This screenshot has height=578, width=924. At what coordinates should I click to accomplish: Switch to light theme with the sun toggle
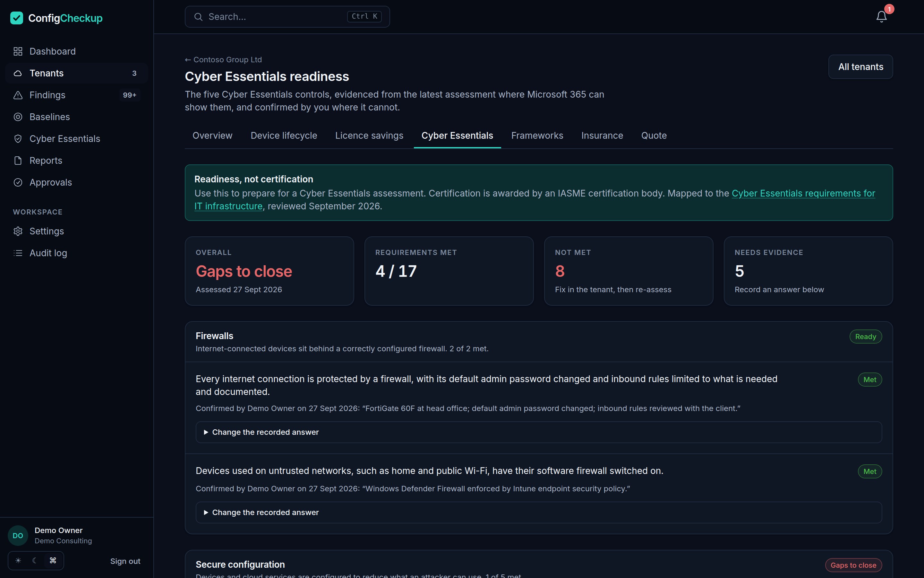coord(18,560)
